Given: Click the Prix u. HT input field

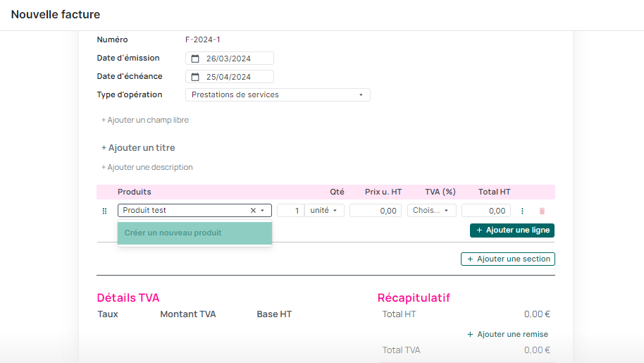Looking at the screenshot, I should (376, 211).
